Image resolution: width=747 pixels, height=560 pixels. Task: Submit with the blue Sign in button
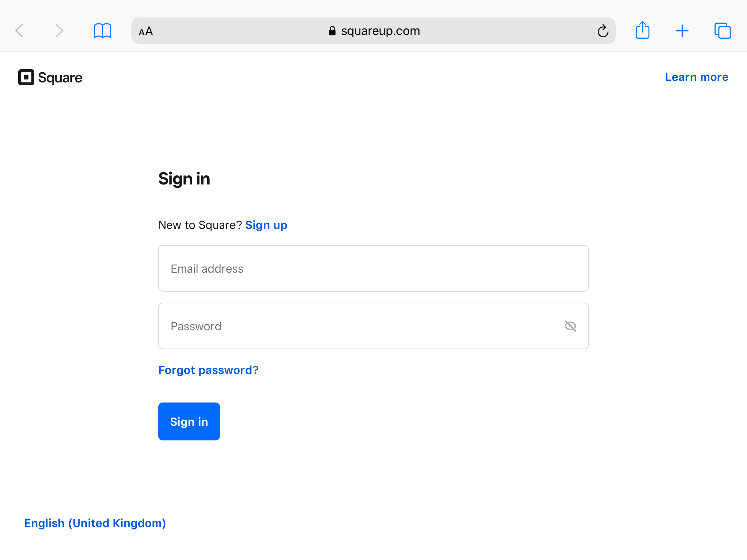point(189,421)
